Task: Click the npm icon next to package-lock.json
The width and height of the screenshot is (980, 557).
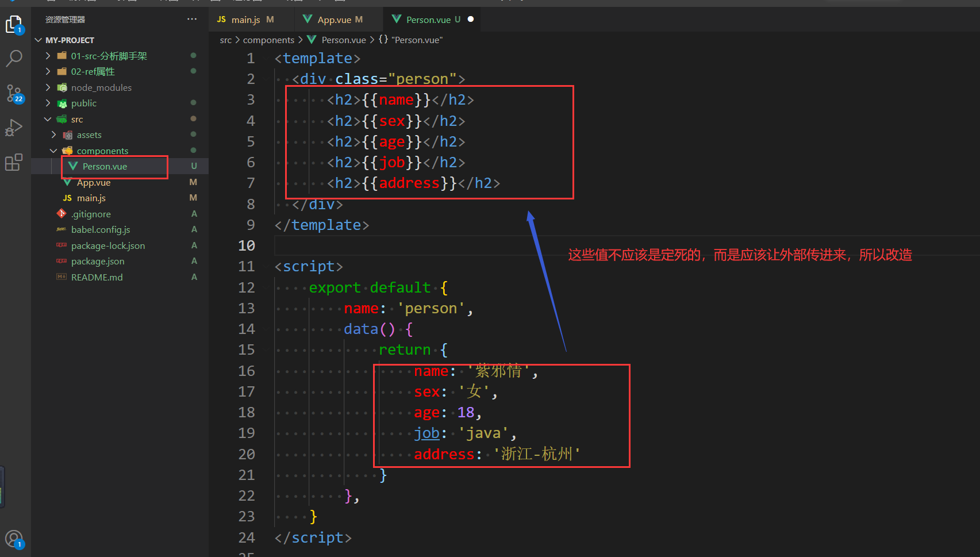Action: click(x=62, y=245)
